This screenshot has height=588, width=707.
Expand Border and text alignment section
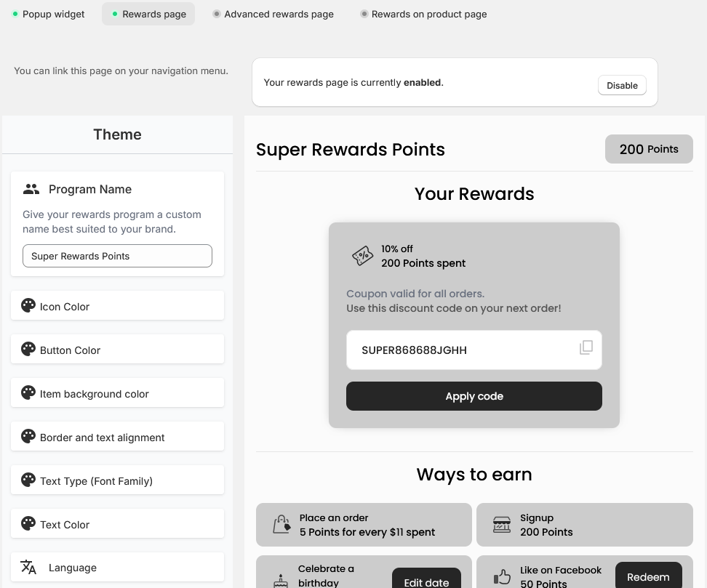click(117, 437)
